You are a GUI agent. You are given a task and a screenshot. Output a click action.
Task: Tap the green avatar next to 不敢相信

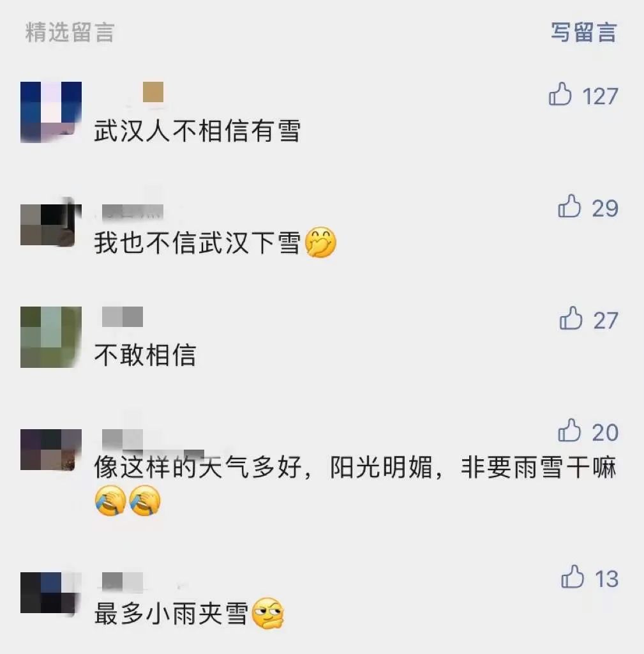click(51, 337)
